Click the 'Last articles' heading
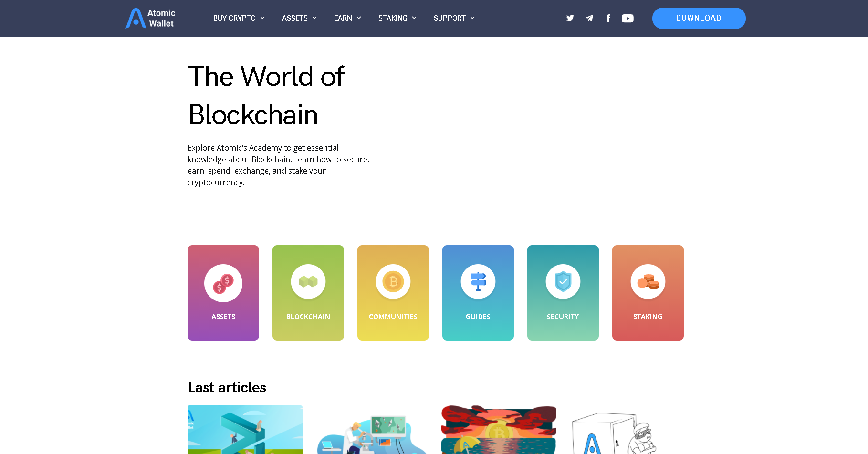This screenshot has width=868, height=454. pyautogui.click(x=227, y=387)
